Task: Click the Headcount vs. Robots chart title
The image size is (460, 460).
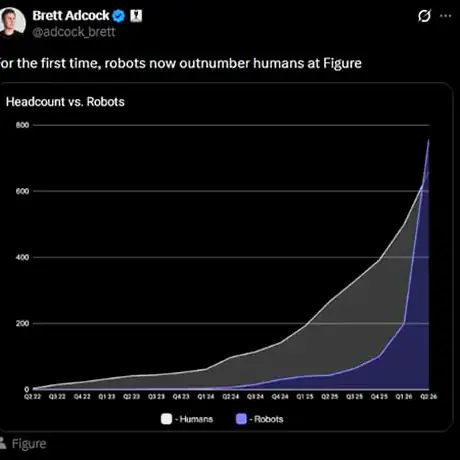Action: click(65, 102)
